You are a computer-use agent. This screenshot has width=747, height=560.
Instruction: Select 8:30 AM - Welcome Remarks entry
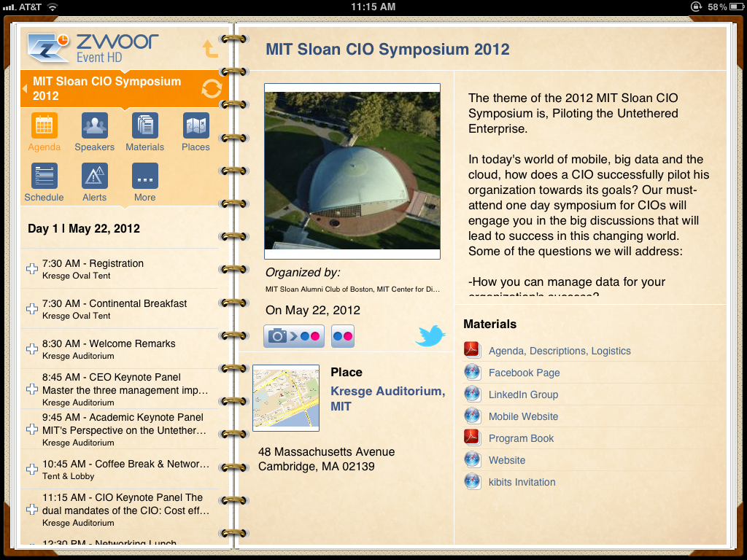[x=119, y=349]
